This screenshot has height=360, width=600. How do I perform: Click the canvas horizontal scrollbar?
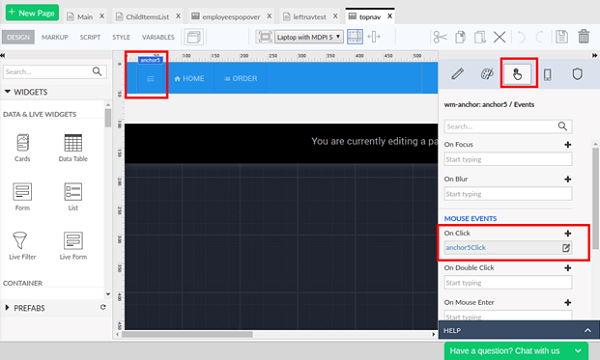pos(187,334)
